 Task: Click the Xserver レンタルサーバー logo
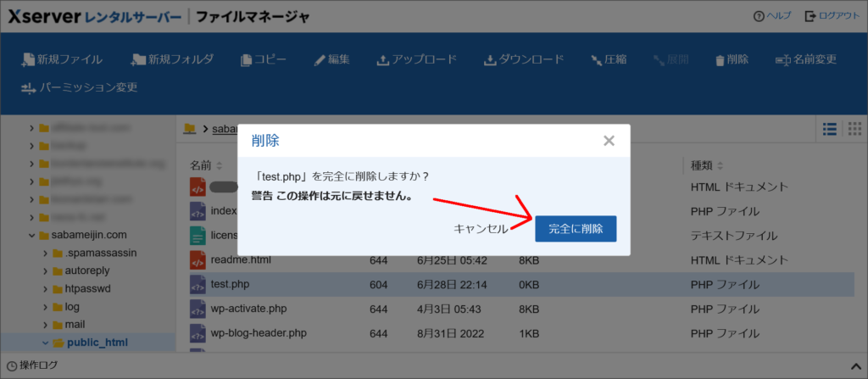coord(95,17)
